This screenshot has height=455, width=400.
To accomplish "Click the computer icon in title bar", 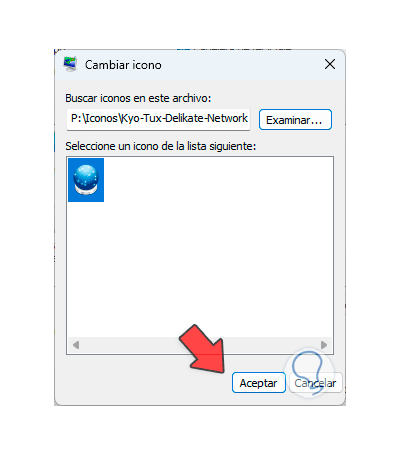I will pos(70,64).
